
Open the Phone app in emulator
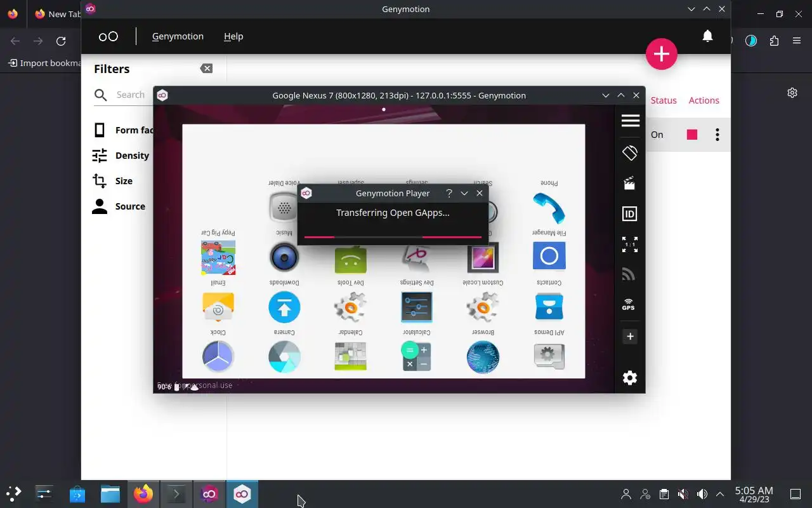(x=549, y=208)
